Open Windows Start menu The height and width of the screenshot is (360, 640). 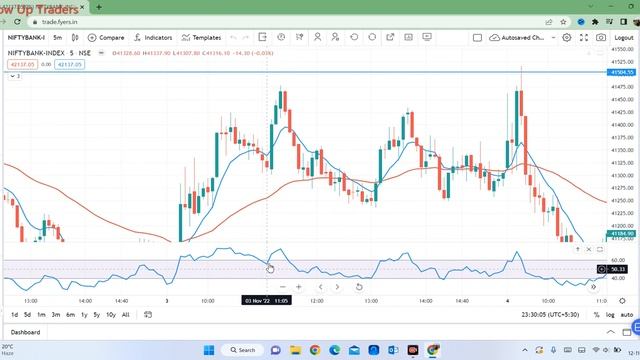click(209, 350)
